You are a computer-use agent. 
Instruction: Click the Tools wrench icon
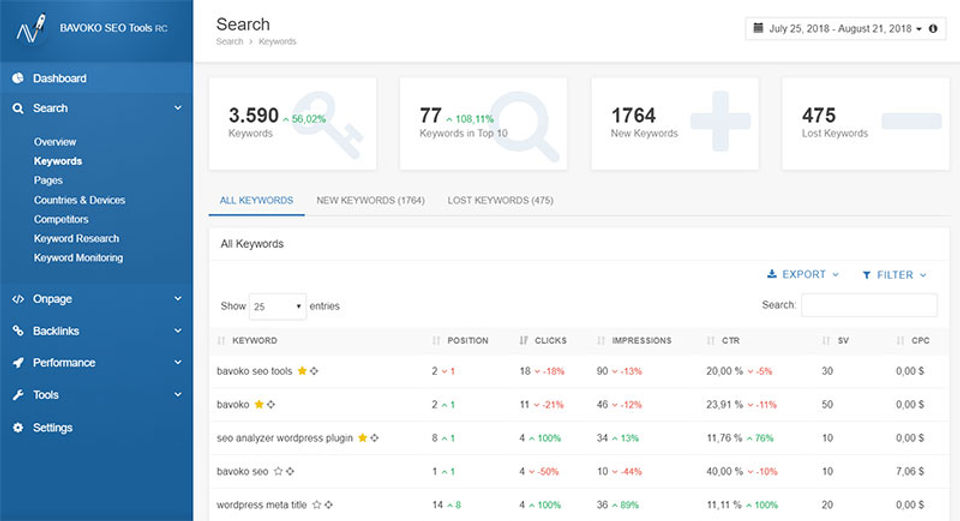[18, 395]
